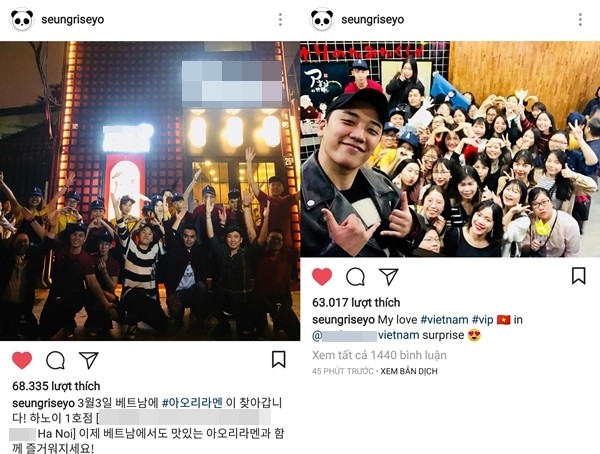The image size is (600, 454).
Task: Open comments on the left post
Action: point(55,360)
